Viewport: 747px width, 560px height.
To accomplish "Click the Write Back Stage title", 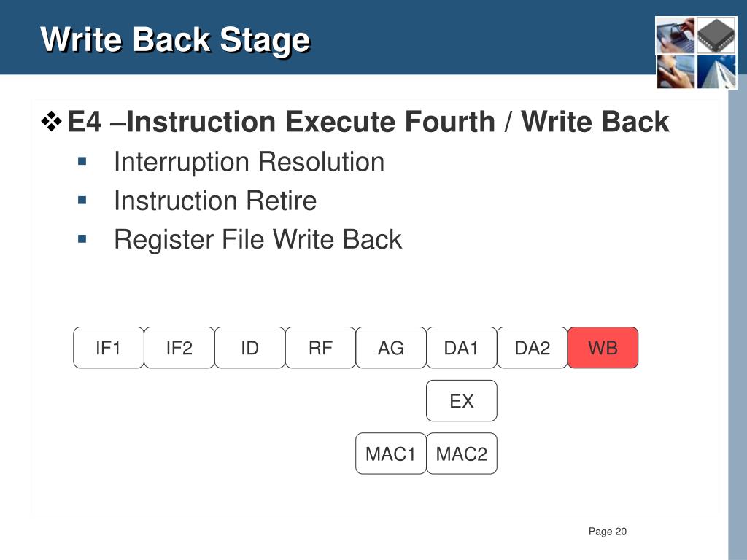I will click(x=175, y=39).
